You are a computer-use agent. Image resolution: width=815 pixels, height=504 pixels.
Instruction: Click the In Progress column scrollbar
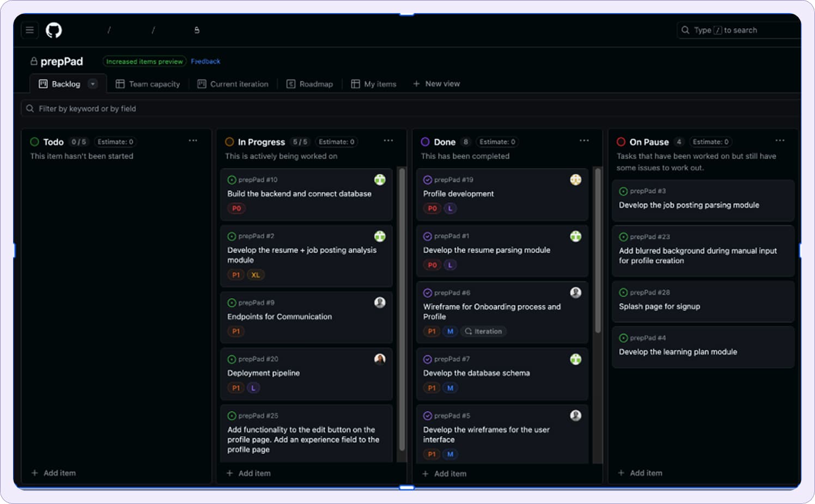coord(402,310)
